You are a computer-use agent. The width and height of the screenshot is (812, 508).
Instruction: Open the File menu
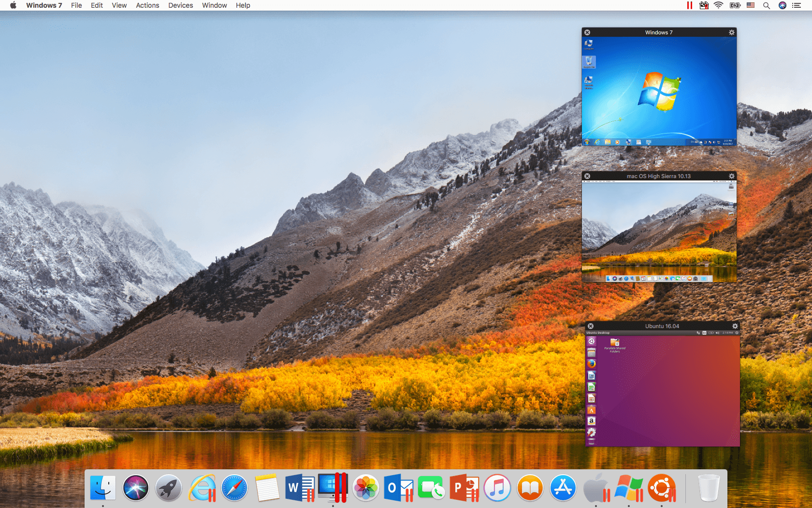coord(76,5)
